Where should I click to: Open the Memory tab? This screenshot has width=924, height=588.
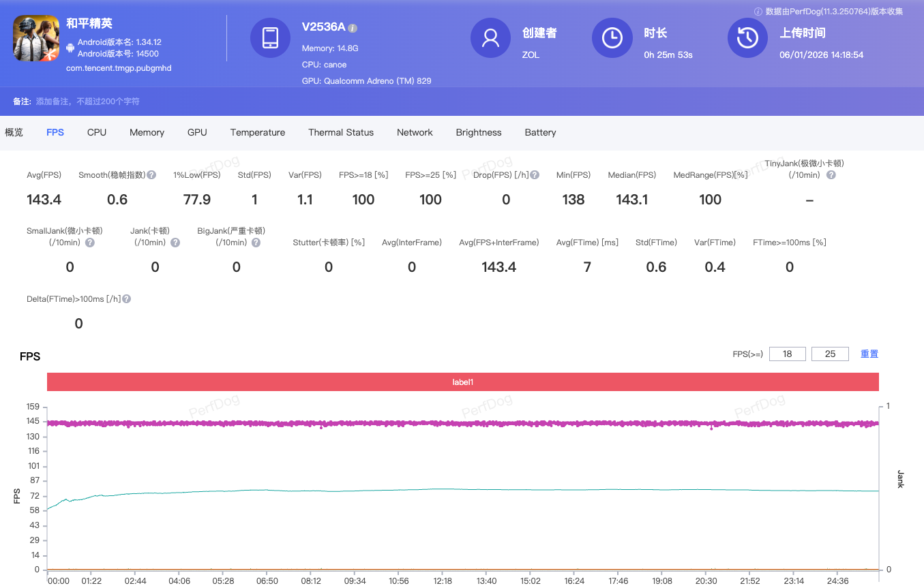(x=147, y=132)
